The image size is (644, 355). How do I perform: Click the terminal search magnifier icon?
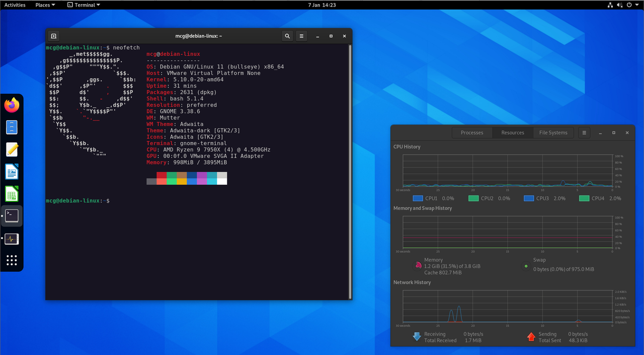coord(287,36)
